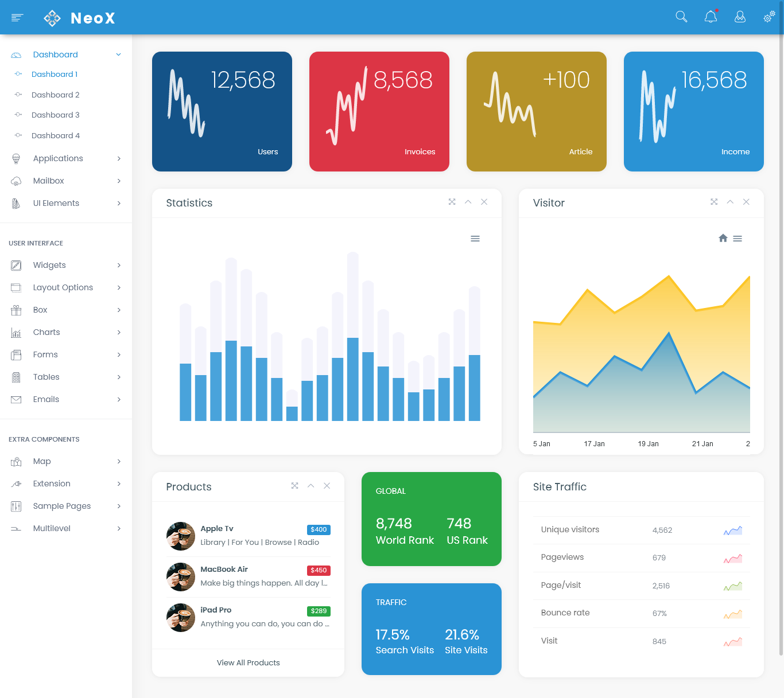Click the Visitor chart home reset icon
Screen dimensions: 784x698
(x=723, y=238)
